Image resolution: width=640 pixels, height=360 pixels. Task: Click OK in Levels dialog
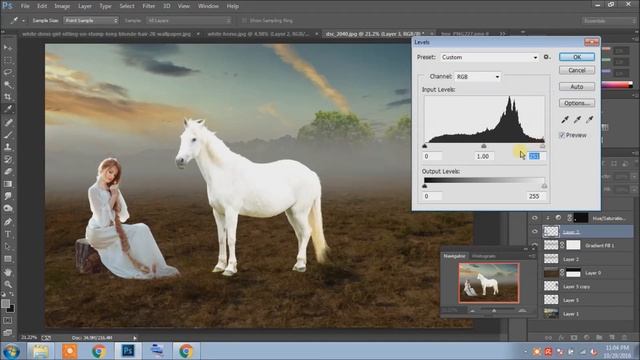click(577, 57)
